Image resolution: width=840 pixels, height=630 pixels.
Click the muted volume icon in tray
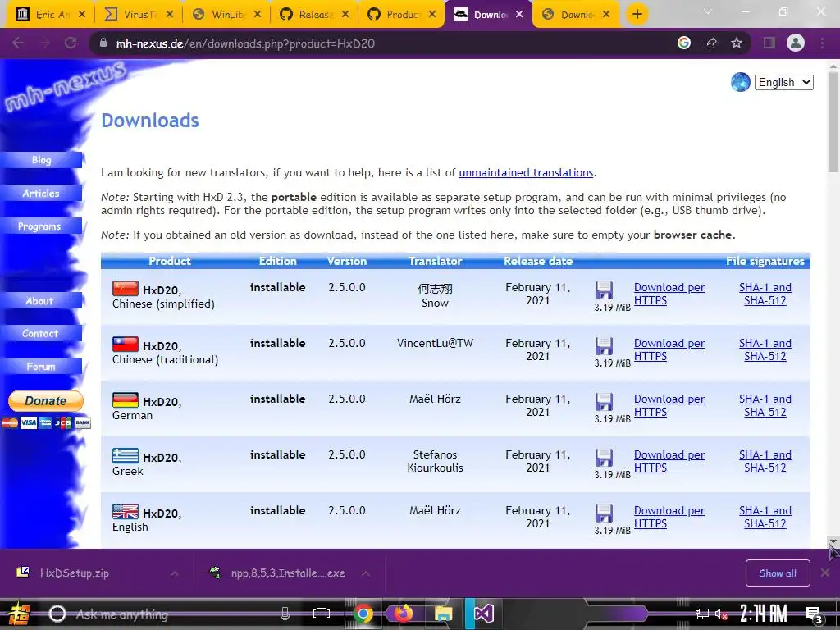(721, 614)
